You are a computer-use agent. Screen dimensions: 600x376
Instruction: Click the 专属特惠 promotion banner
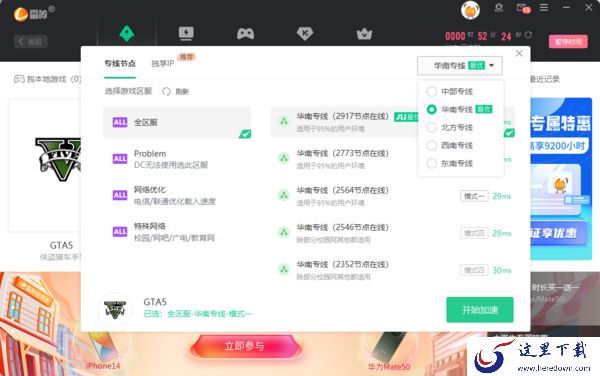(561, 179)
